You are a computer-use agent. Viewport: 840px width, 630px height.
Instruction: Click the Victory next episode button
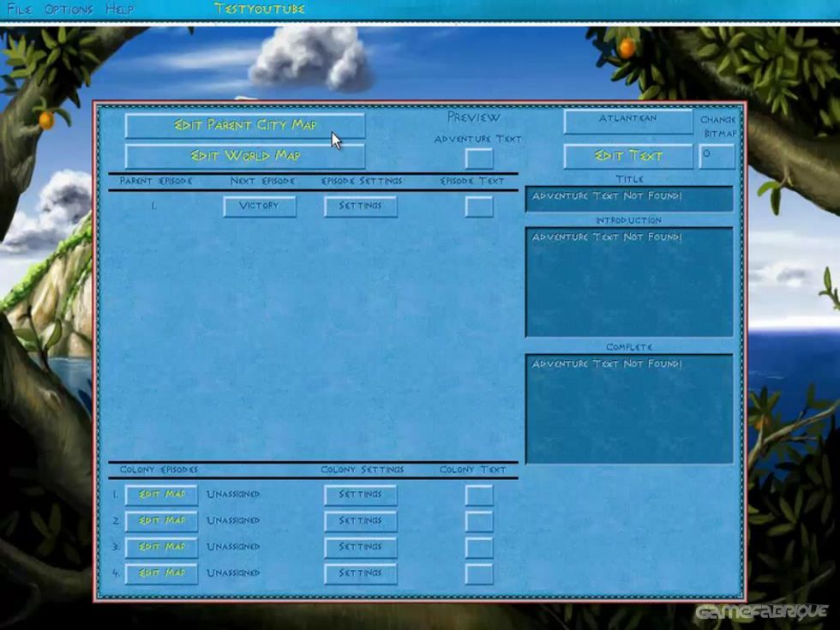click(259, 207)
